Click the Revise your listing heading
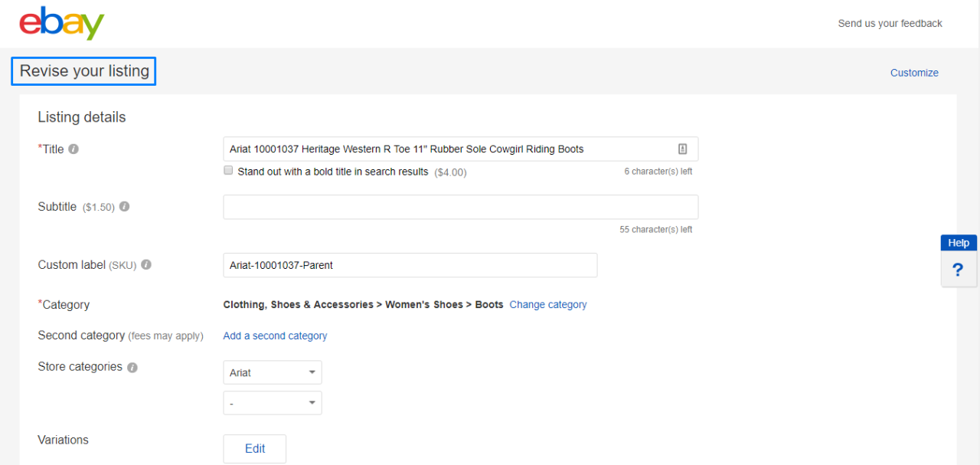The width and height of the screenshot is (980, 465). (83, 70)
